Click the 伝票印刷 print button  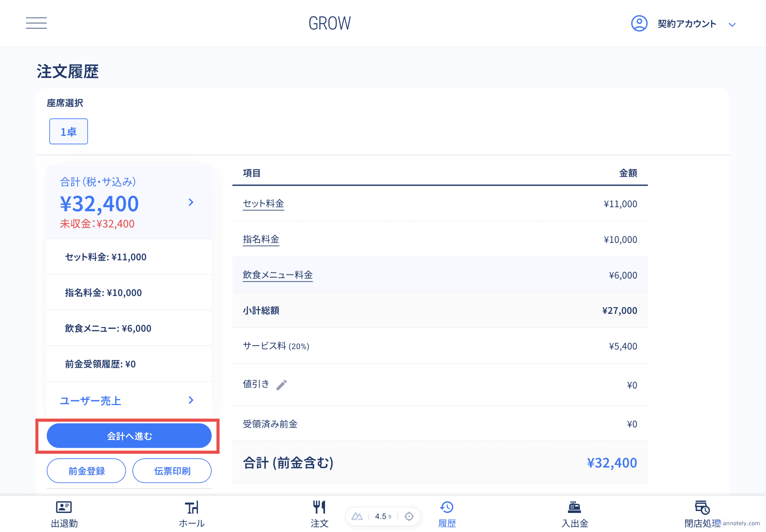(172, 471)
